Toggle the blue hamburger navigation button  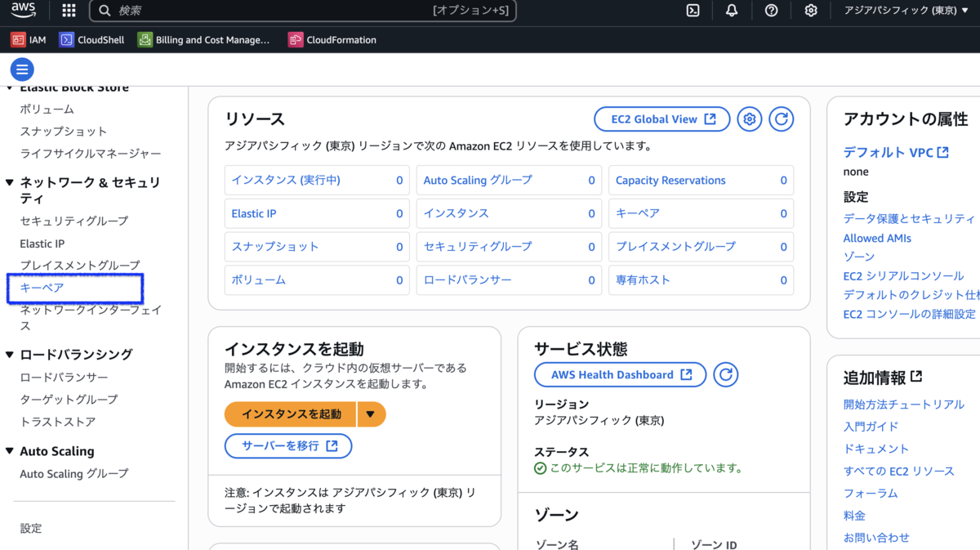pyautogui.click(x=22, y=69)
